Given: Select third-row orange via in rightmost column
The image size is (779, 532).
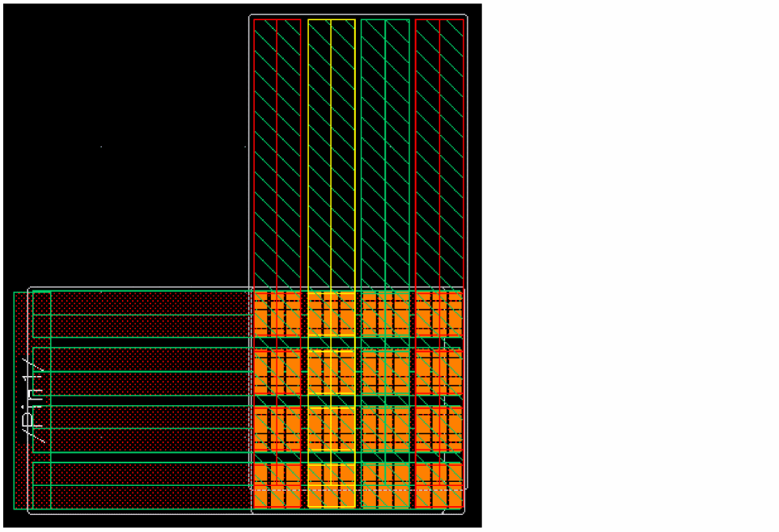Looking at the screenshot, I should 439,429.
